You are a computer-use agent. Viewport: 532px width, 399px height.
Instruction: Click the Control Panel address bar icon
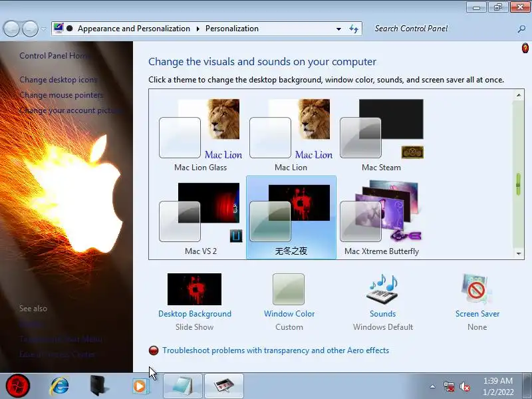pyautogui.click(x=59, y=29)
